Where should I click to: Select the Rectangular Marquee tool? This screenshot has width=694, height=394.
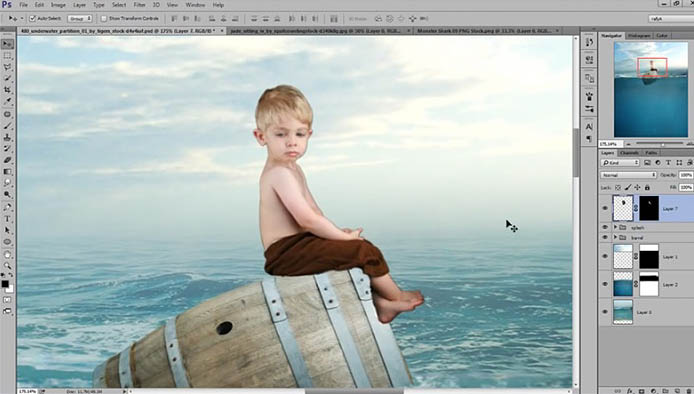[x=8, y=56]
